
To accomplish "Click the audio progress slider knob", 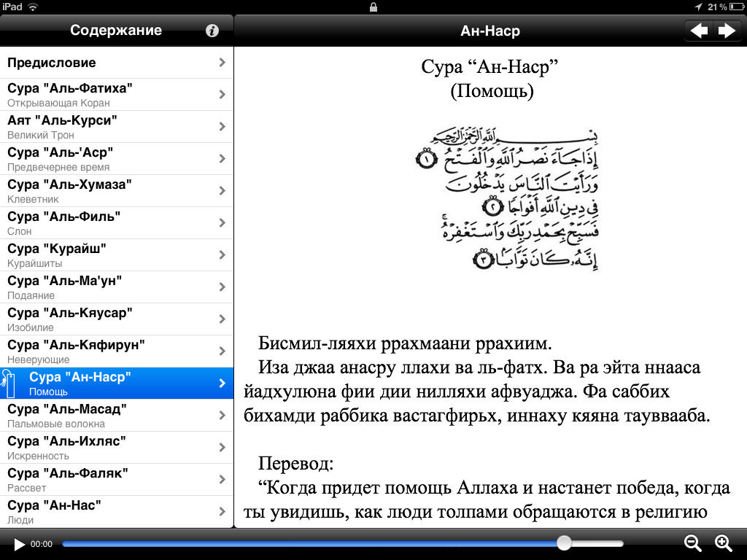I will 564,542.
